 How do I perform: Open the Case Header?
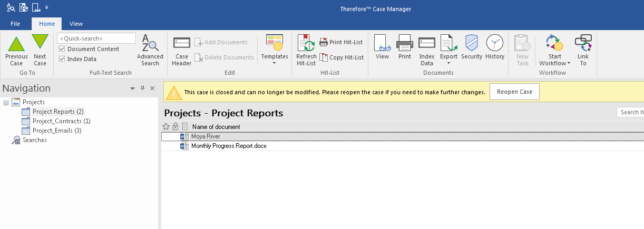click(x=182, y=51)
